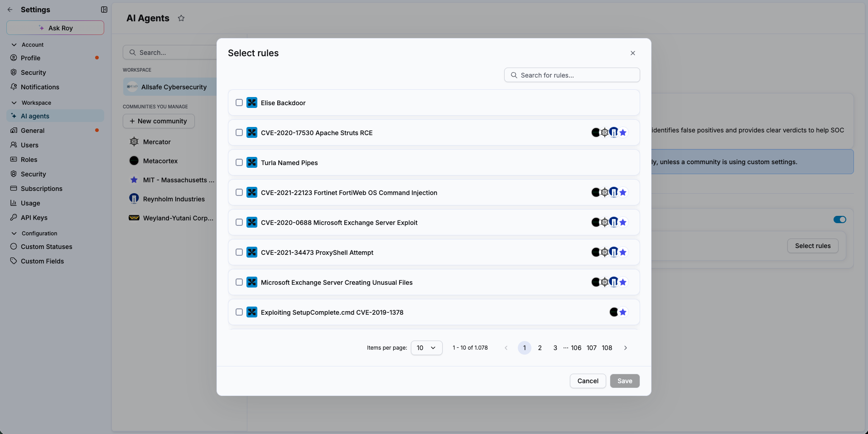Click the communities Search field

click(x=170, y=53)
